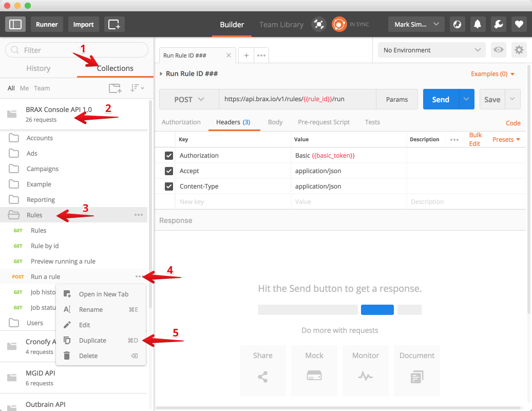Open manage environments gear icon
This screenshot has height=411, width=532.
point(519,50)
